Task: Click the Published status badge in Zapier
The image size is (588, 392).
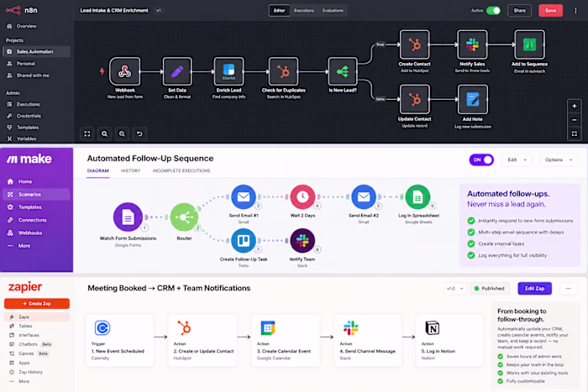Action: coord(490,289)
